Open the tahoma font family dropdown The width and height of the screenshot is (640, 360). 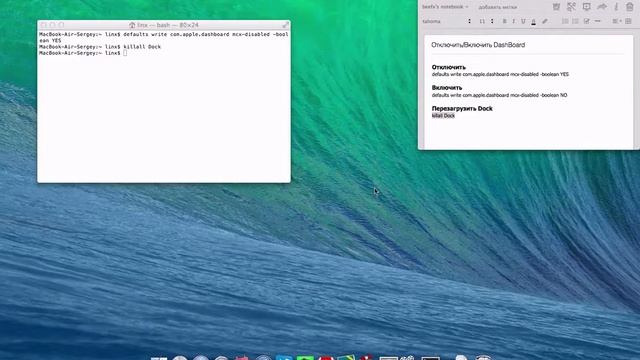[447, 21]
